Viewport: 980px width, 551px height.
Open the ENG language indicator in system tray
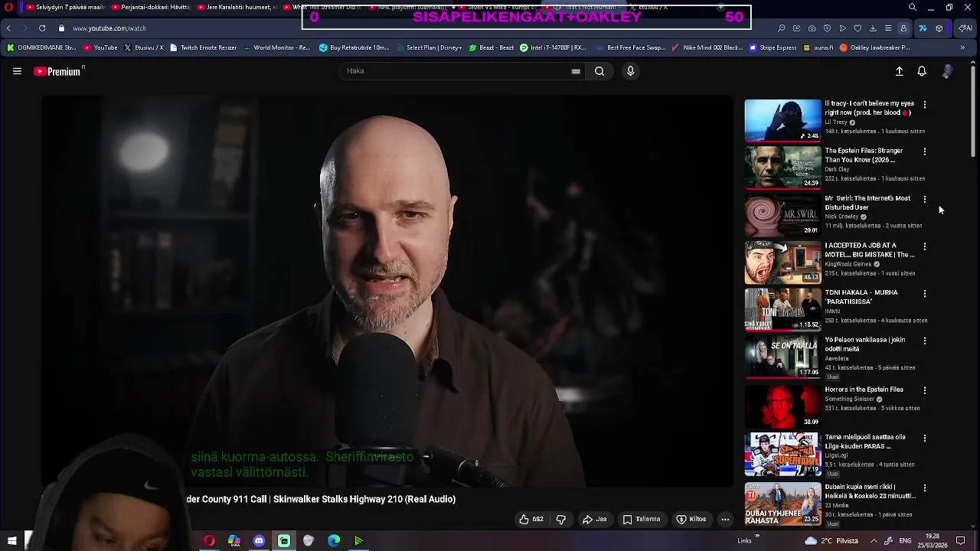904,541
